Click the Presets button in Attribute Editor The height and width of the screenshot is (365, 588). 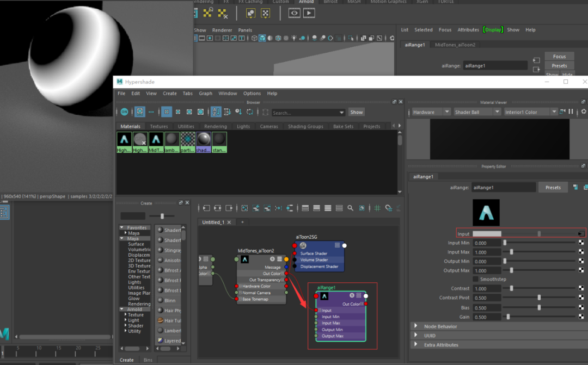(x=560, y=66)
